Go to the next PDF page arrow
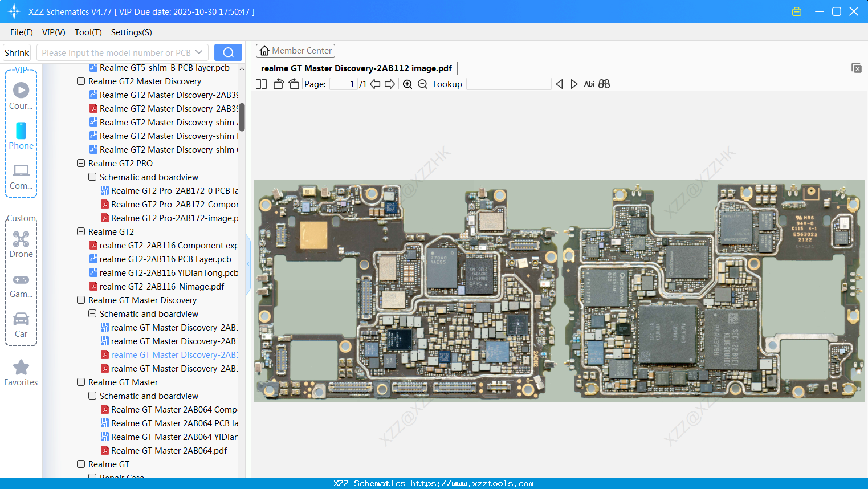The image size is (868, 489). click(390, 84)
